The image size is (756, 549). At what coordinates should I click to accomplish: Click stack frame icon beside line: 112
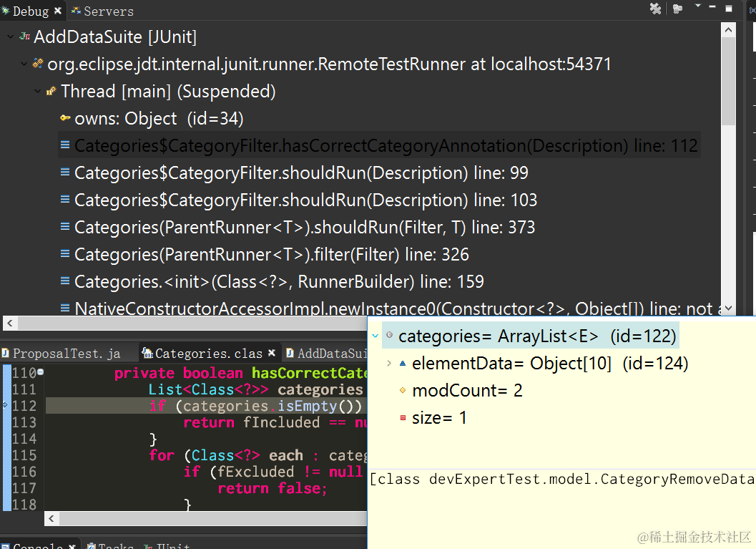(x=65, y=145)
